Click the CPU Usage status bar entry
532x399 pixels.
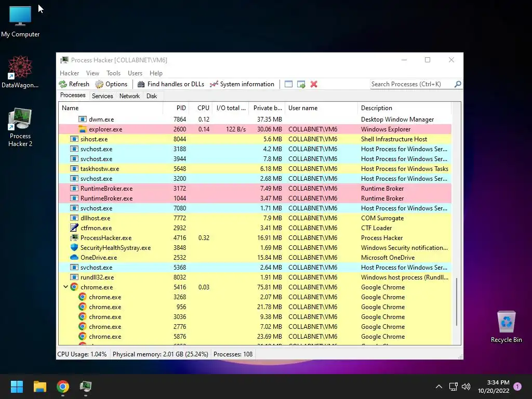(82, 354)
